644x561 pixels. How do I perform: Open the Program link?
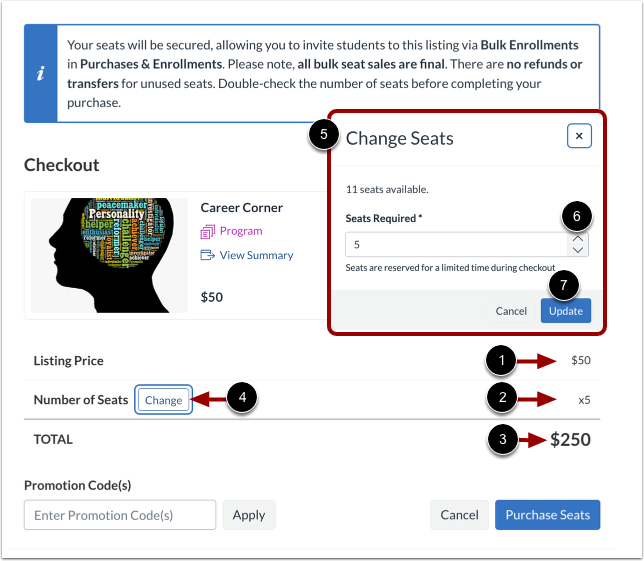pos(241,231)
